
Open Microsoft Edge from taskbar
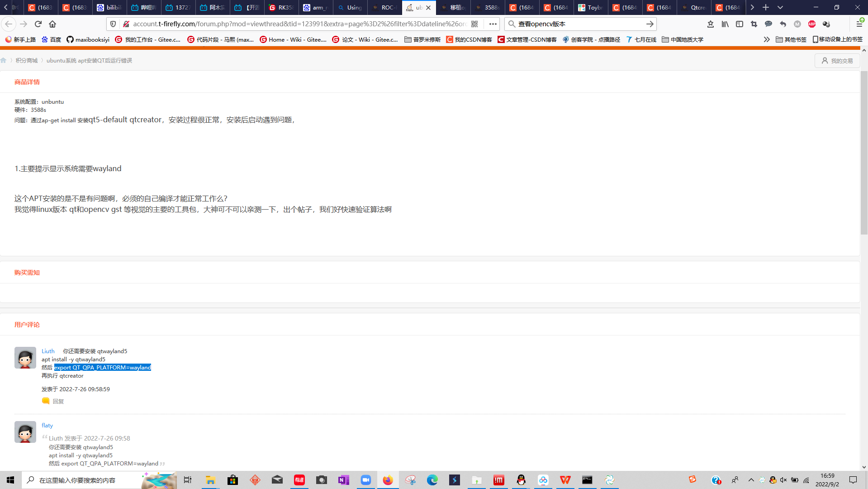pos(432,480)
